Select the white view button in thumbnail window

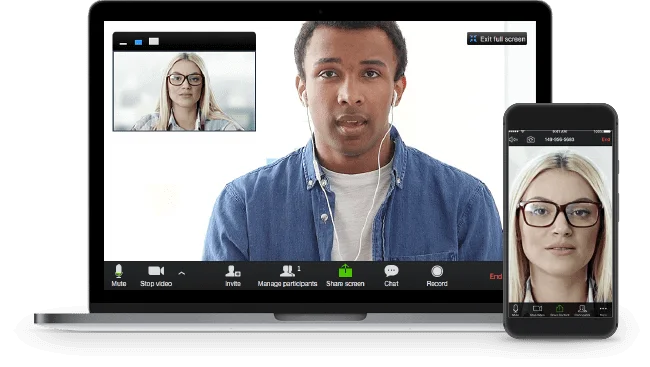[x=154, y=41]
